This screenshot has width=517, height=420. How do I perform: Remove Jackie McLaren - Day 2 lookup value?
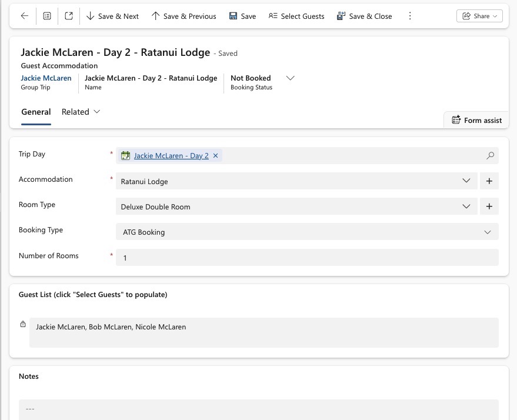pos(216,156)
